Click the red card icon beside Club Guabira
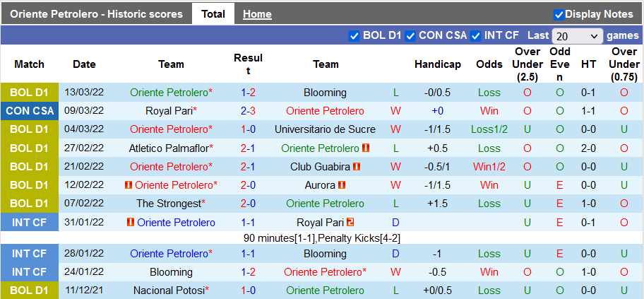The height and width of the screenshot is (299, 644). coord(357,167)
